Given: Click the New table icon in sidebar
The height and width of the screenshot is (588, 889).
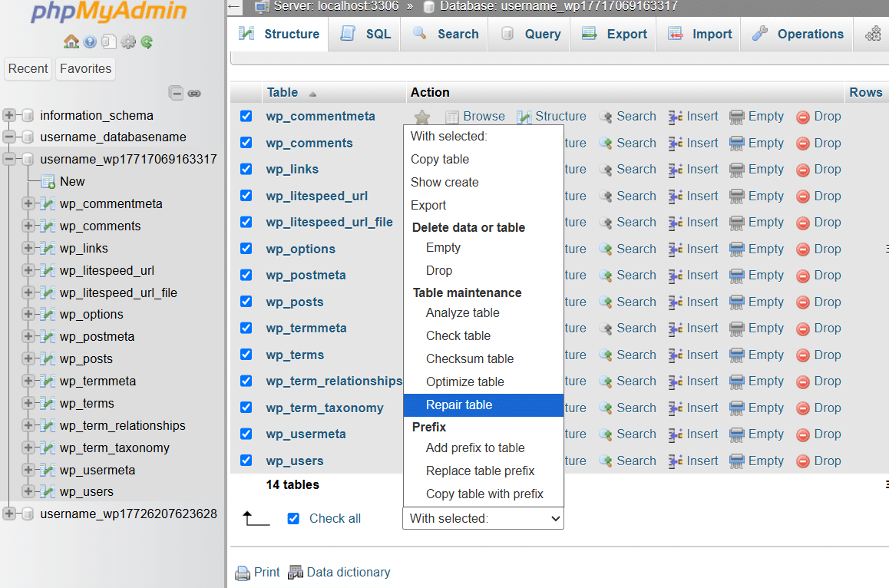Looking at the screenshot, I should click(48, 181).
